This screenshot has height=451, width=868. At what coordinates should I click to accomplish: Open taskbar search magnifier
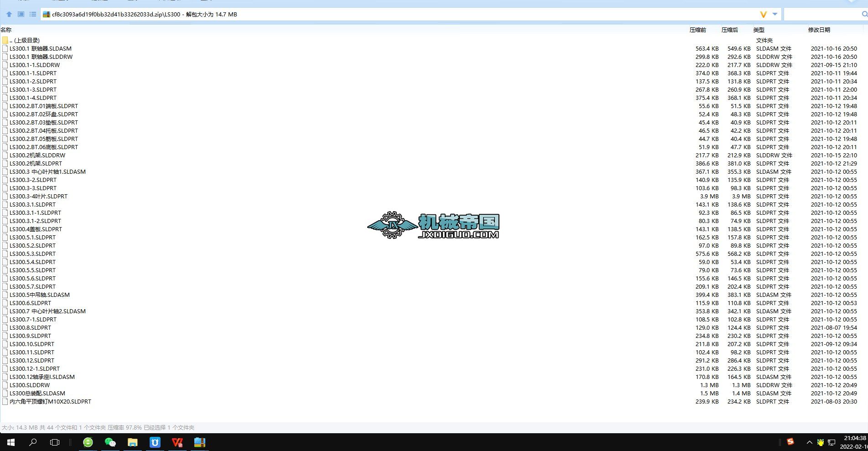(33, 442)
